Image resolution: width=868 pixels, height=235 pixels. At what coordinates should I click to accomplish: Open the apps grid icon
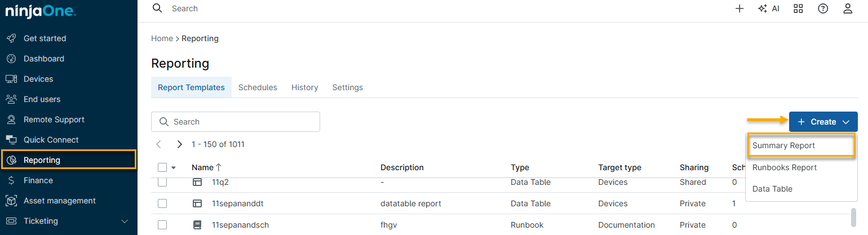(x=798, y=8)
